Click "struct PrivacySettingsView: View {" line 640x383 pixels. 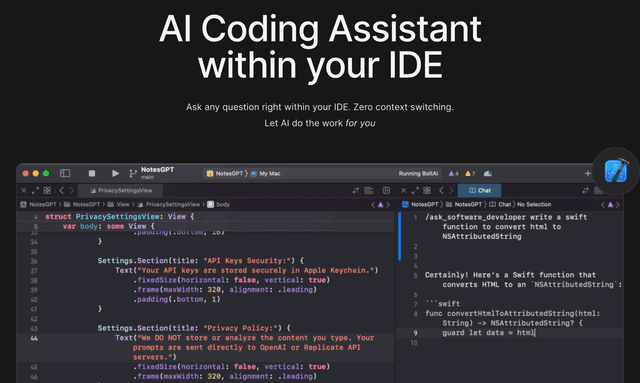[120, 216]
